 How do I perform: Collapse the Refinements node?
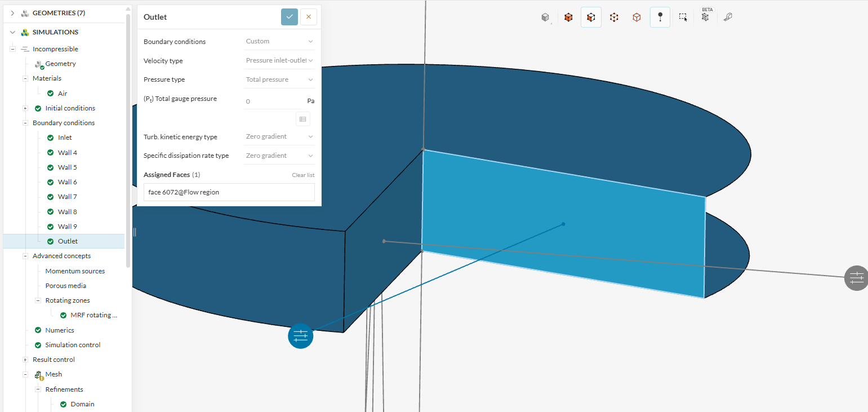point(38,389)
